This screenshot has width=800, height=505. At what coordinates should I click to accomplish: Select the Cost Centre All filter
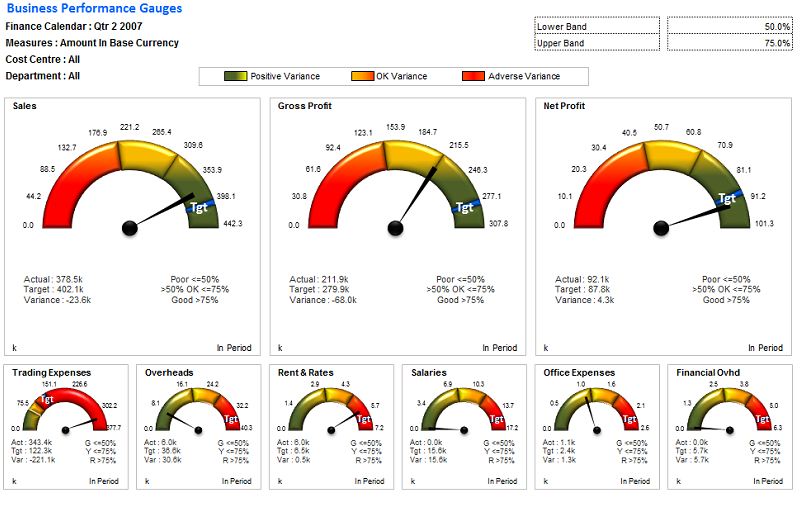coord(42,59)
